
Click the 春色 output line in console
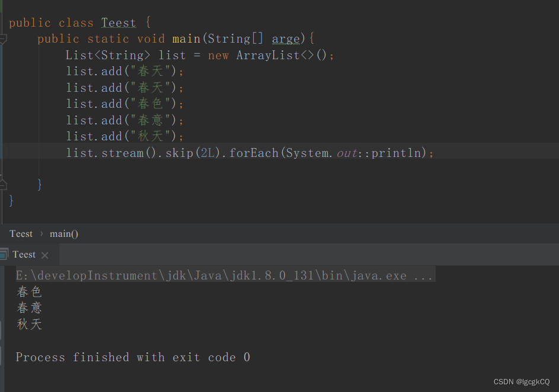click(x=29, y=291)
